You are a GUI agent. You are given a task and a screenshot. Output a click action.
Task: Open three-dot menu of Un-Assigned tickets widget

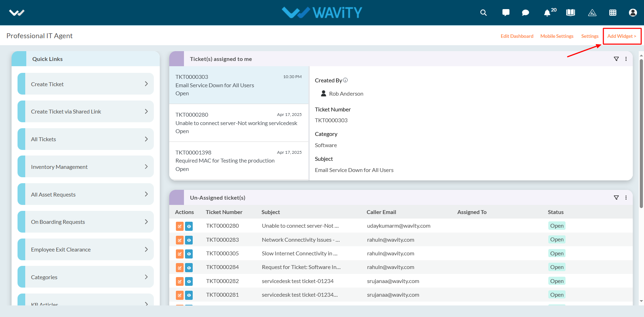(x=626, y=198)
